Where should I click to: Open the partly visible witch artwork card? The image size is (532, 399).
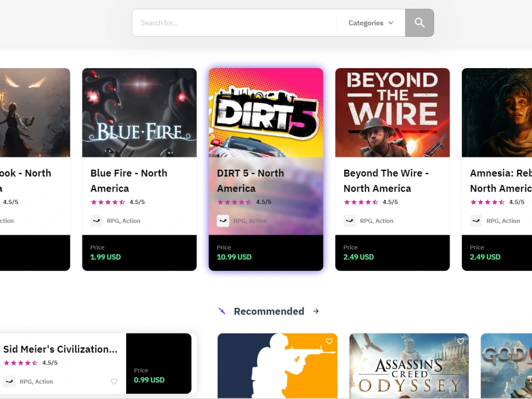(x=35, y=113)
